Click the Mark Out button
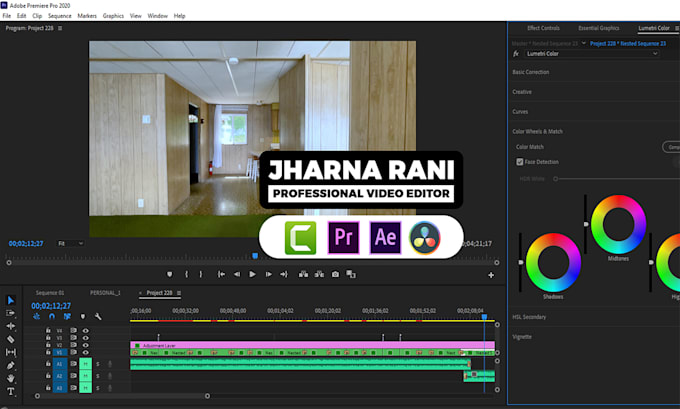The image size is (680, 409). pos(200,274)
